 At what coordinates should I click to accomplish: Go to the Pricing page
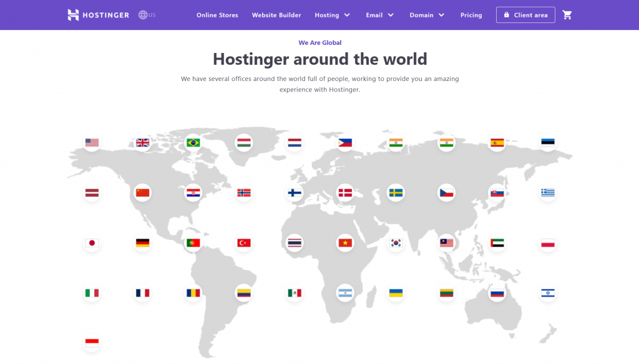(471, 15)
